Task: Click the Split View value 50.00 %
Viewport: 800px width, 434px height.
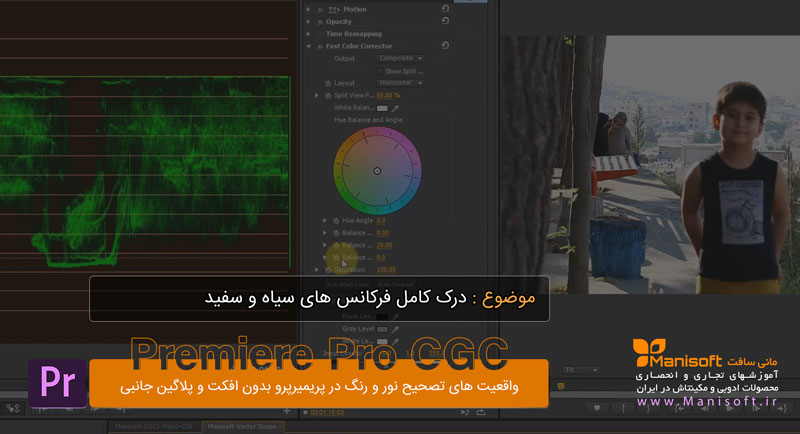Action: click(x=388, y=95)
